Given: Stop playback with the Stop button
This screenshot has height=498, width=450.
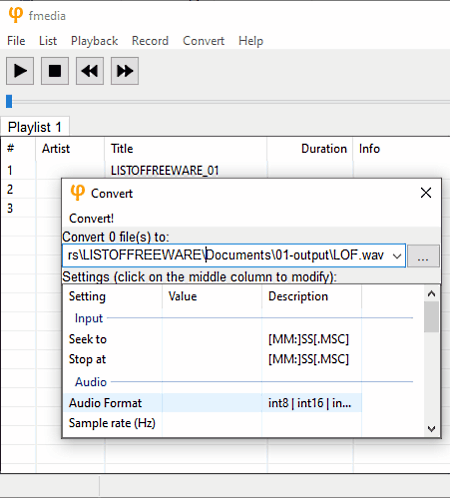Looking at the screenshot, I should (55, 71).
